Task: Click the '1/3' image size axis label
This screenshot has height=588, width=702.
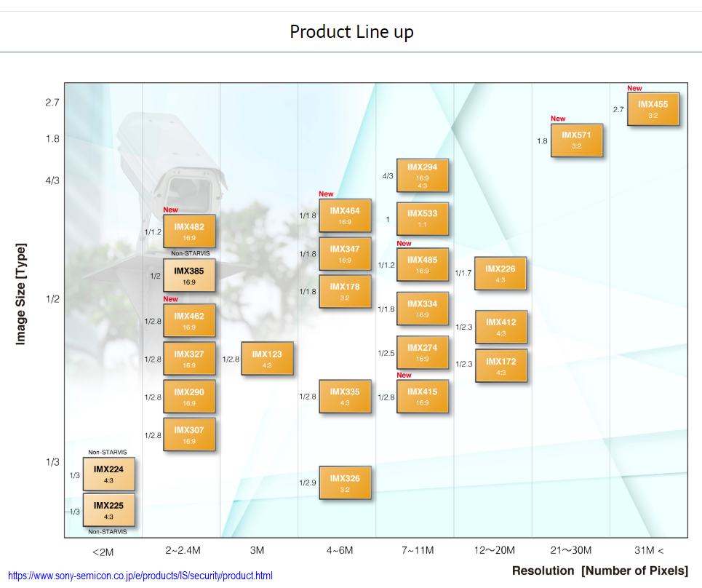Action: point(52,461)
